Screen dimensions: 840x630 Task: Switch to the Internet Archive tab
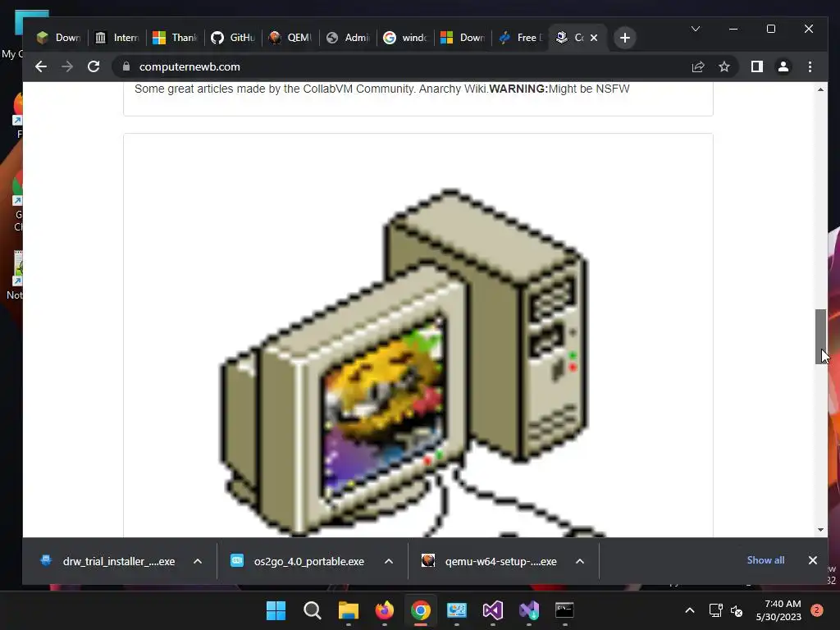(x=116, y=38)
